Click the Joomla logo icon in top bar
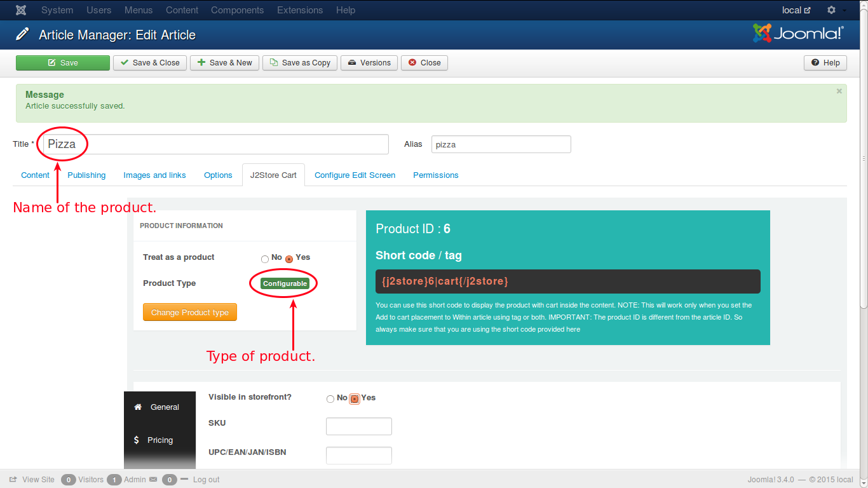Screen dimensions: 868x488 point(21,10)
